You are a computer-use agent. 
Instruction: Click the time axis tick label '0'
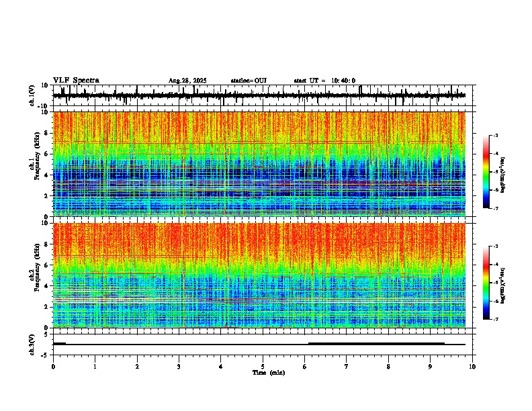pos(53,367)
